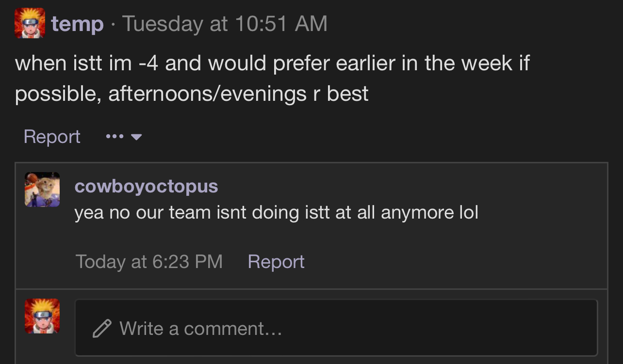Click the pencil icon in comment box
Image resolution: width=623 pixels, height=364 pixels.
tap(102, 328)
